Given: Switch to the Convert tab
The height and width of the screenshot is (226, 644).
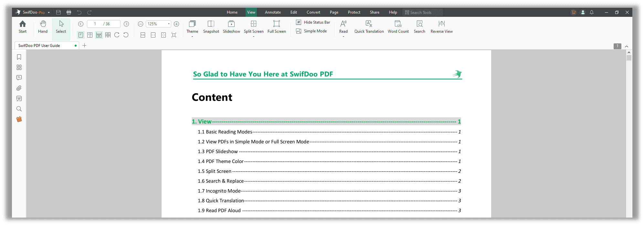Looking at the screenshot, I should point(313,12).
